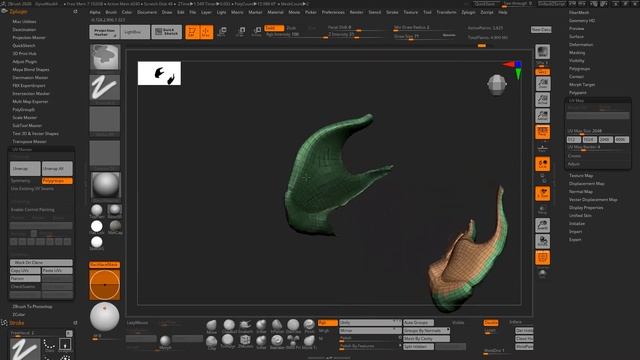Collapse the UV Master section

pyautogui.click(x=22, y=149)
